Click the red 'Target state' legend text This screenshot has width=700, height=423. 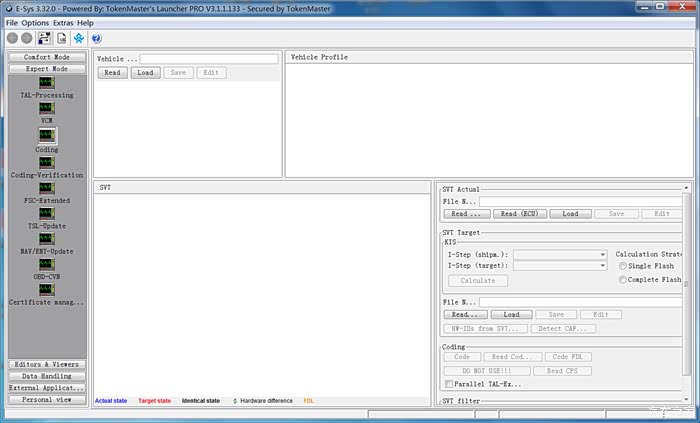pyautogui.click(x=154, y=401)
